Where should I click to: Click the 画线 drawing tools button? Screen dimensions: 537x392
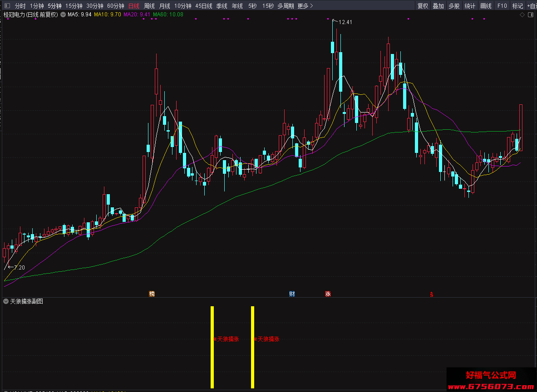(486, 6)
